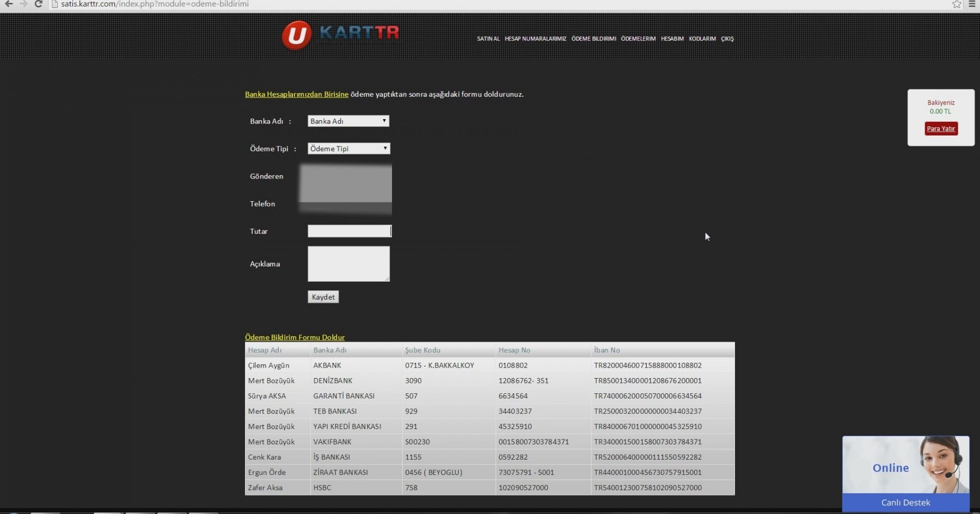Image resolution: width=980 pixels, height=514 pixels.
Task: Select hesap no 12086762- 351
Action: 524,381
